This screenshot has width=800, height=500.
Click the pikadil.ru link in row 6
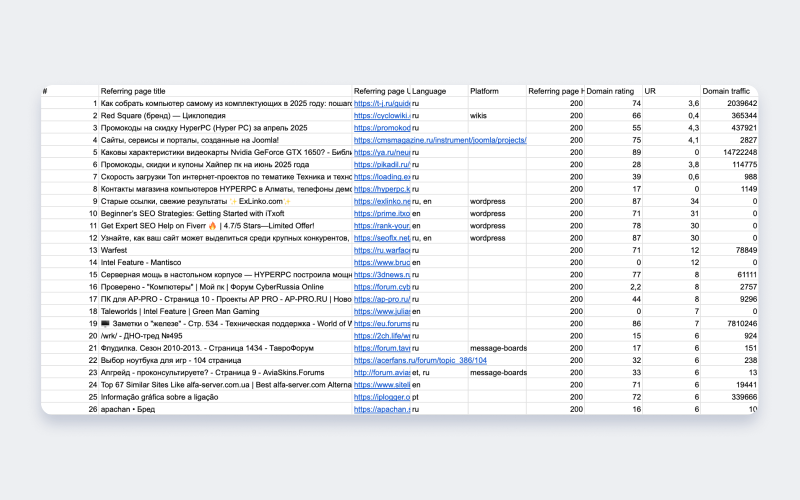382,164
